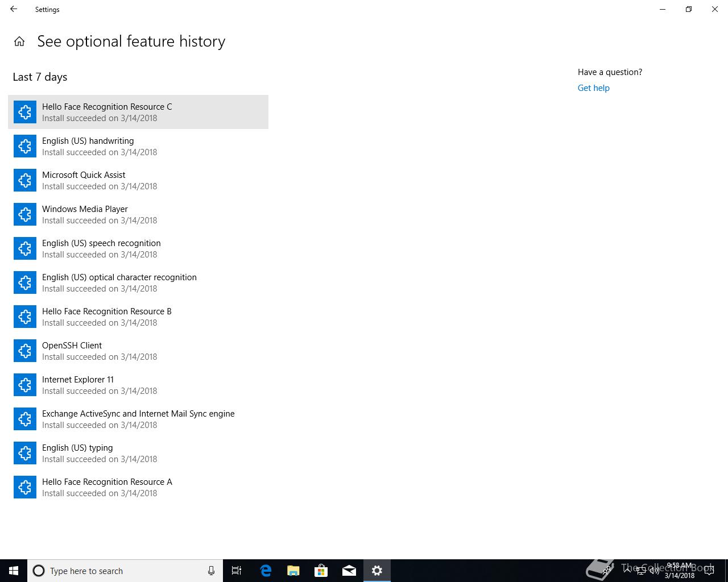Select the Windows Media Player entry
This screenshot has height=582, width=728.
138,214
